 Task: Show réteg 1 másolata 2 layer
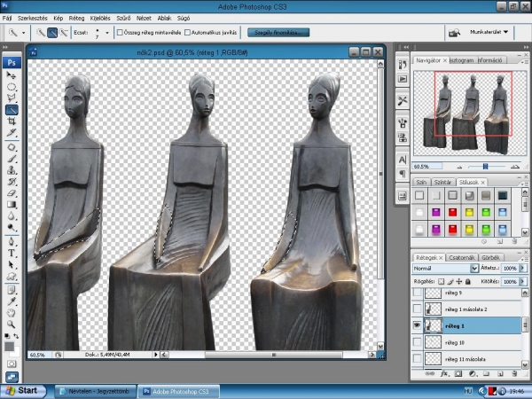pos(417,309)
